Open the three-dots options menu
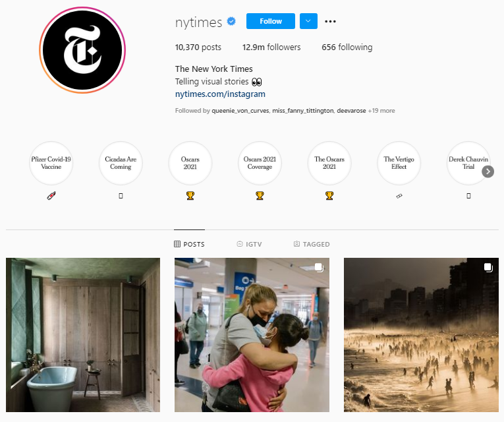The width and height of the screenshot is (504, 422). pyautogui.click(x=330, y=21)
